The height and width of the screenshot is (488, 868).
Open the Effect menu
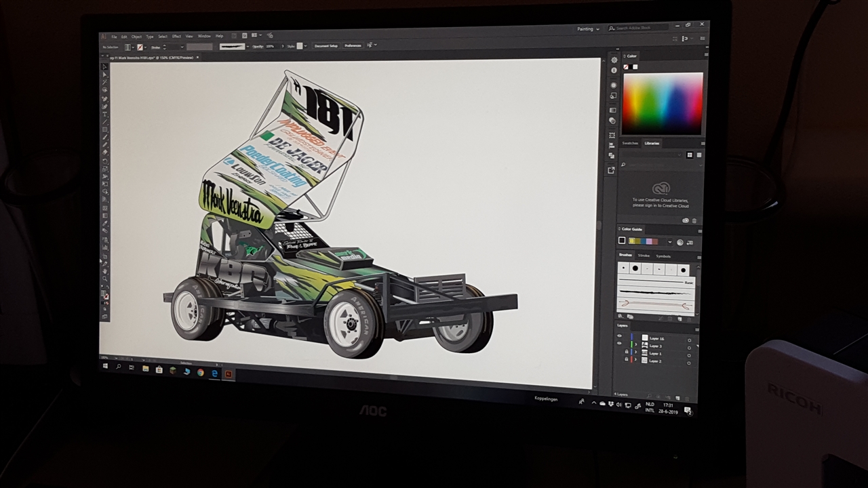tap(176, 37)
